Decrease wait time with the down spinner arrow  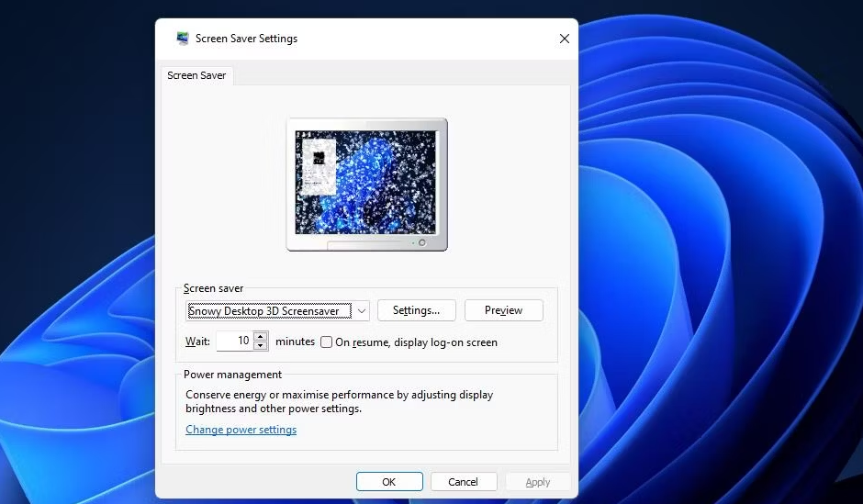(x=261, y=346)
